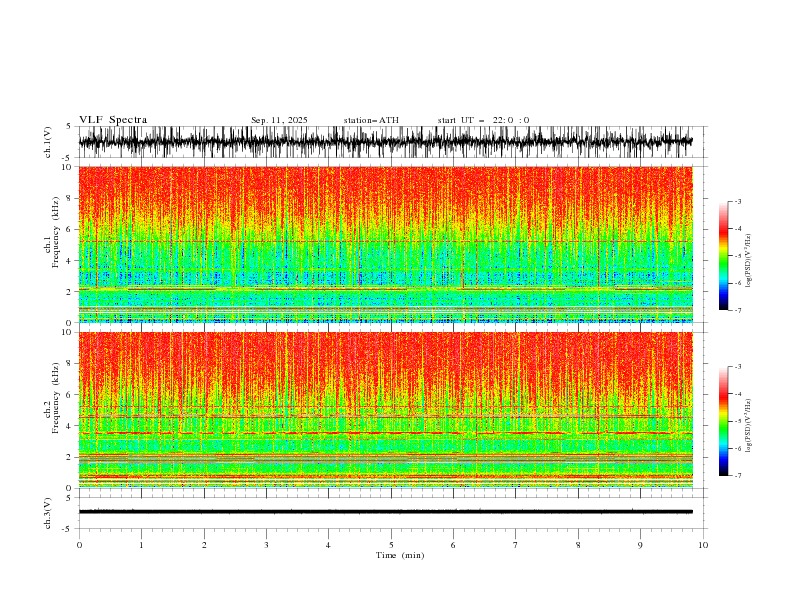Screen dimensions: 792x612
Task: Click time axis tick label "3"
Action: click(x=266, y=545)
